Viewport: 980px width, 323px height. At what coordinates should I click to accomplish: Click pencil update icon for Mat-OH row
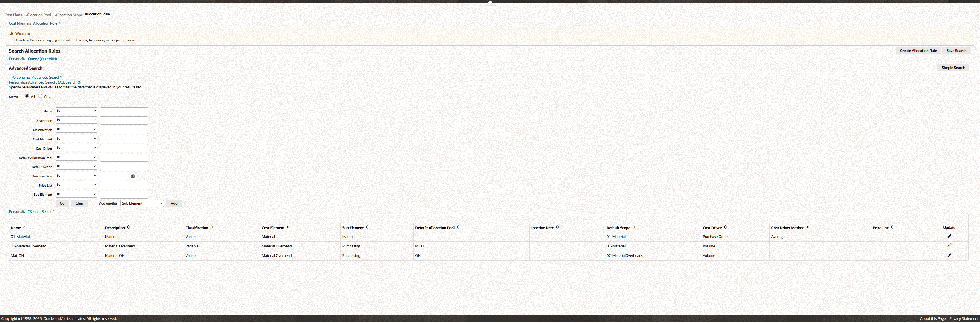coord(949,255)
